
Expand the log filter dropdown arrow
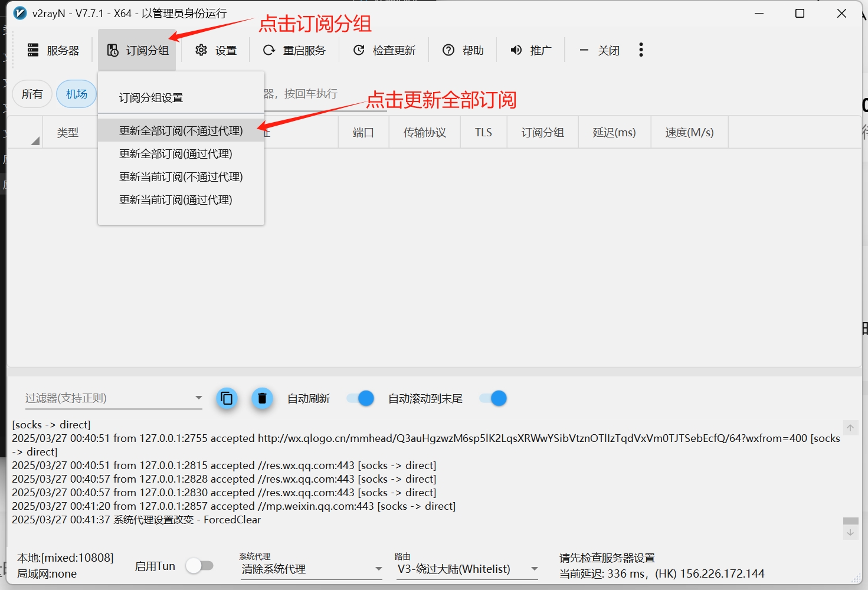(x=198, y=398)
